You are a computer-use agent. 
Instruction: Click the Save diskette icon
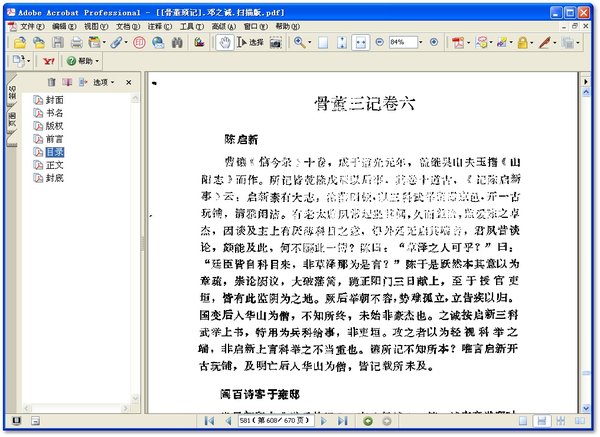pyautogui.click(x=58, y=42)
